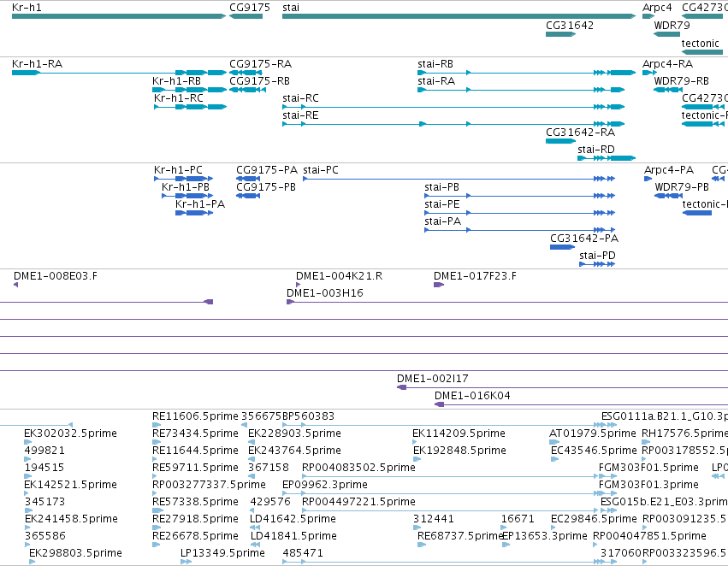Viewport: 728px width, 566px height.
Task: Click EST EC43546.5prime
Action: tap(555, 459)
